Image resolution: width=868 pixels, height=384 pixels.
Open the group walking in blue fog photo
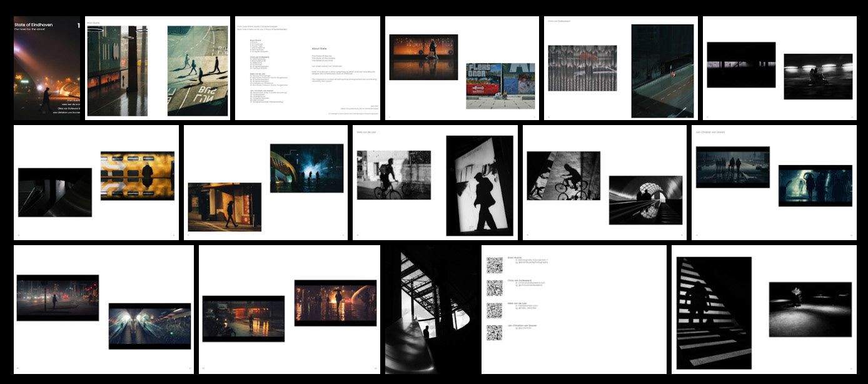pos(733,167)
